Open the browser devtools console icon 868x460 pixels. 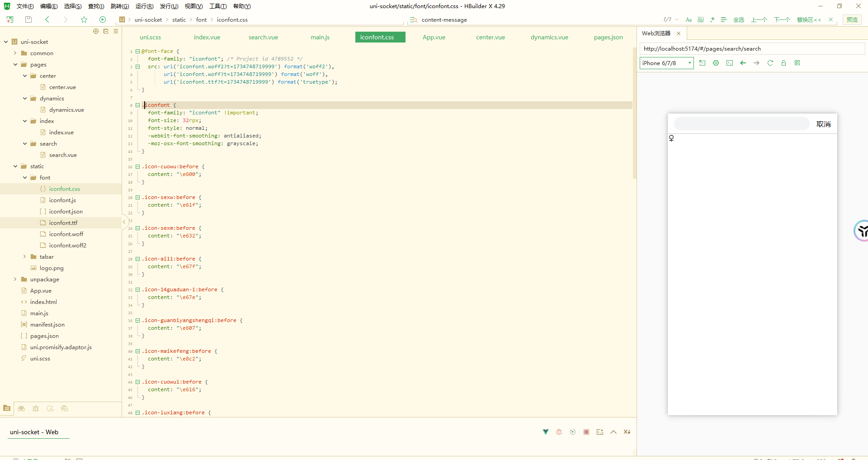click(x=730, y=63)
